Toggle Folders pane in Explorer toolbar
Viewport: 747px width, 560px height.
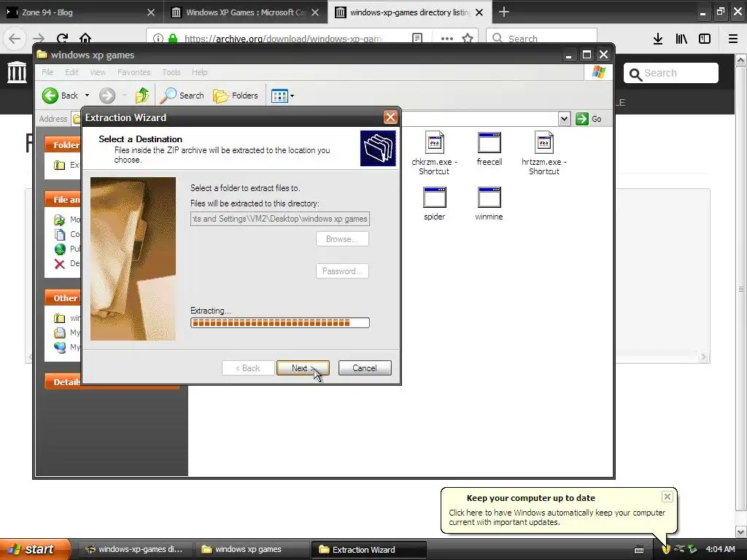236,96
